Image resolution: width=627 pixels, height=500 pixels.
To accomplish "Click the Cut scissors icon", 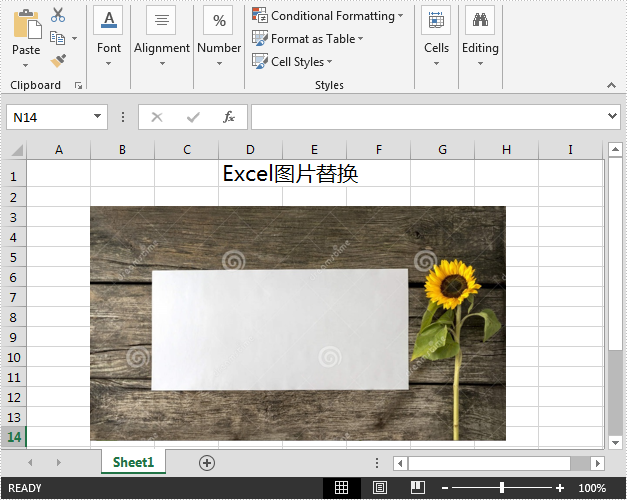I will (58, 15).
